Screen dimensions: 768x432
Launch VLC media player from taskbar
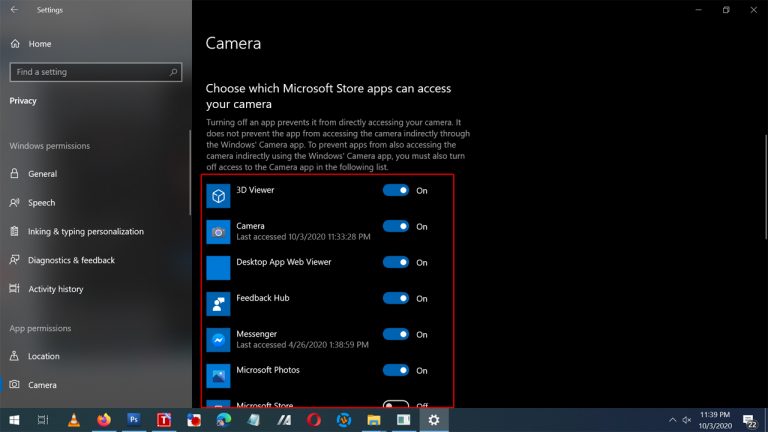74,420
